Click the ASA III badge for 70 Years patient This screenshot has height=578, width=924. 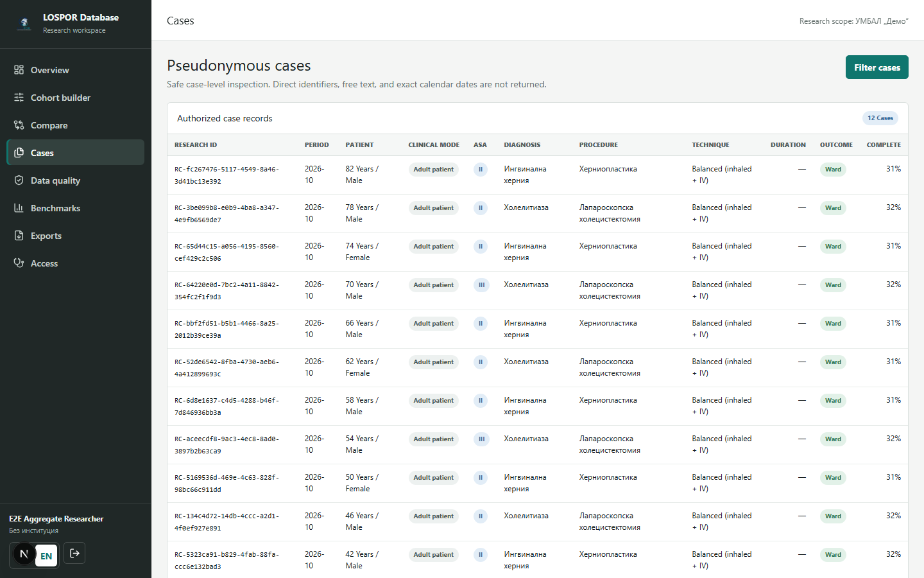pyautogui.click(x=481, y=285)
